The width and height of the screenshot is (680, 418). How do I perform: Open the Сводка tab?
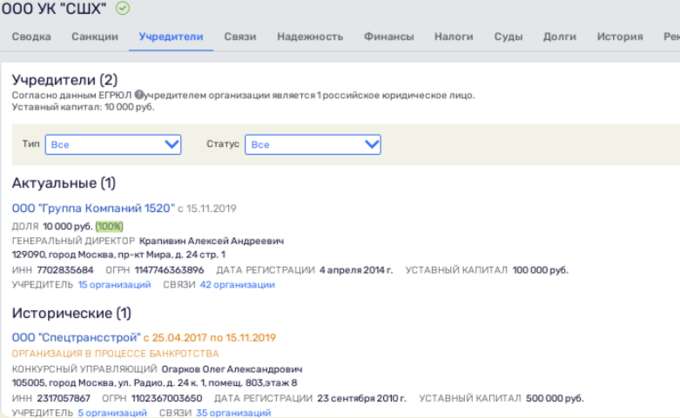[x=31, y=36]
